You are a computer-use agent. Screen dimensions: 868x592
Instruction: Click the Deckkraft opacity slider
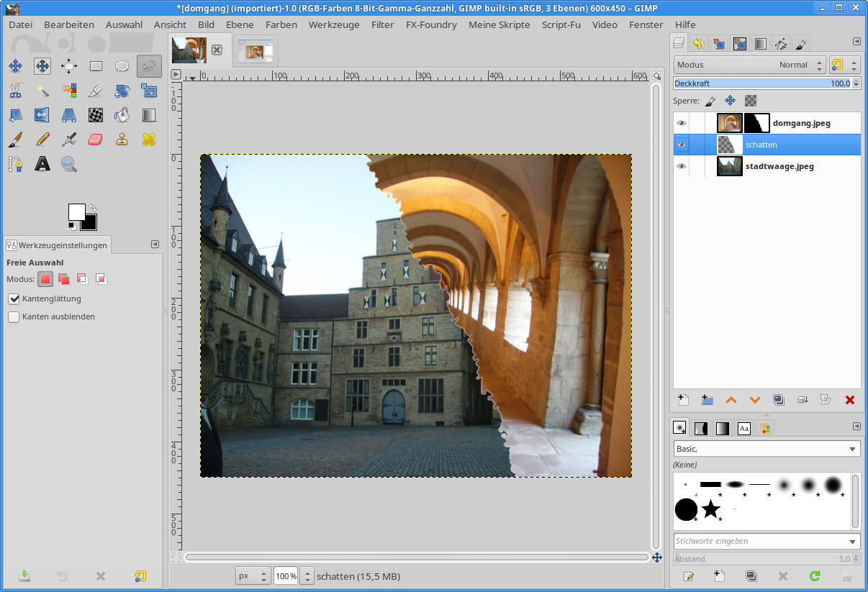761,83
